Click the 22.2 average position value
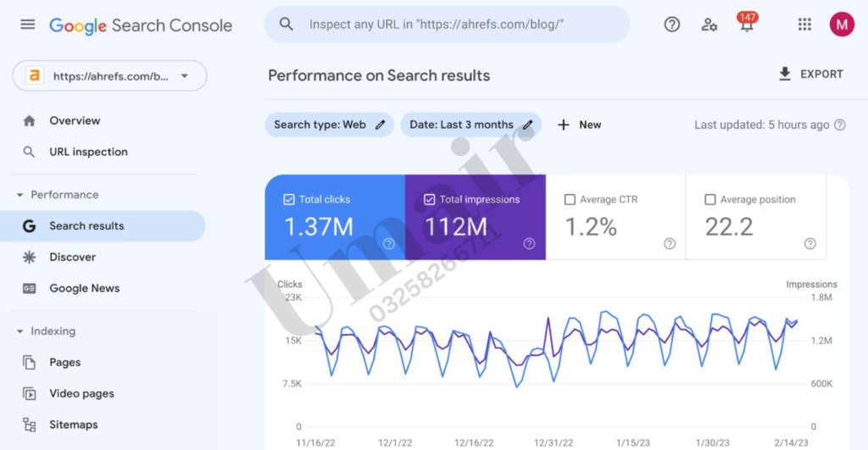This screenshot has height=450, width=868. click(729, 226)
